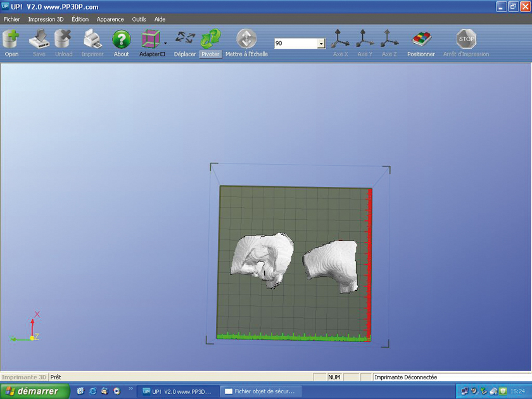Click the angle value field showing 90

click(x=295, y=44)
